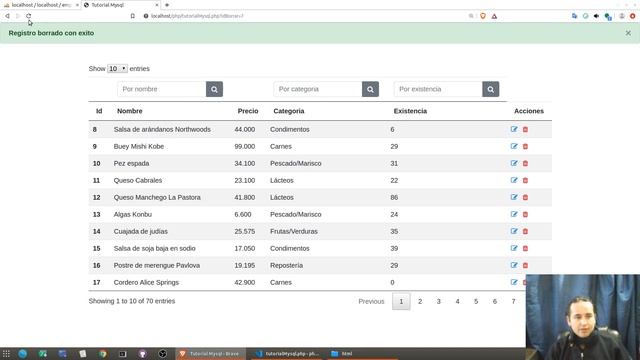Go to pagination page 7
Screen dimensions: 640x360
[513, 301]
